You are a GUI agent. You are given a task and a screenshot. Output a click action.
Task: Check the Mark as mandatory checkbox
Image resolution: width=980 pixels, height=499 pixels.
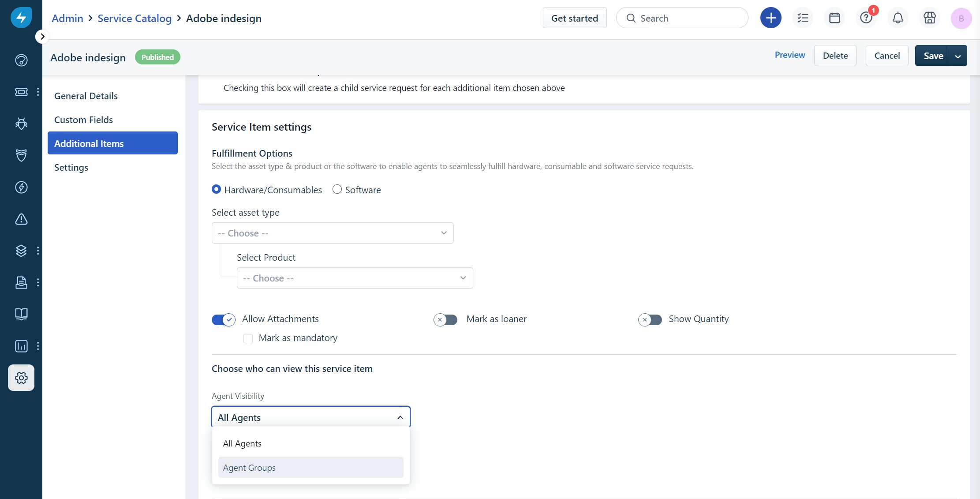(248, 338)
